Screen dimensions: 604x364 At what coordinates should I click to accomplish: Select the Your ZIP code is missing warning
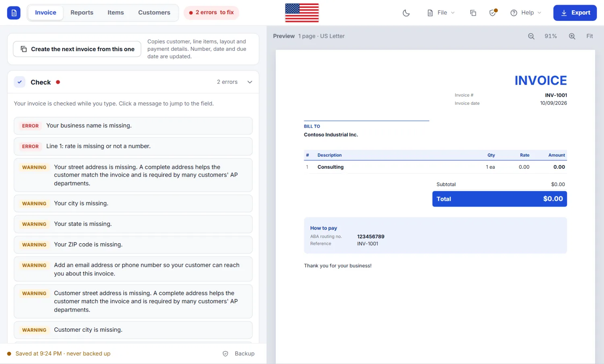(x=133, y=244)
